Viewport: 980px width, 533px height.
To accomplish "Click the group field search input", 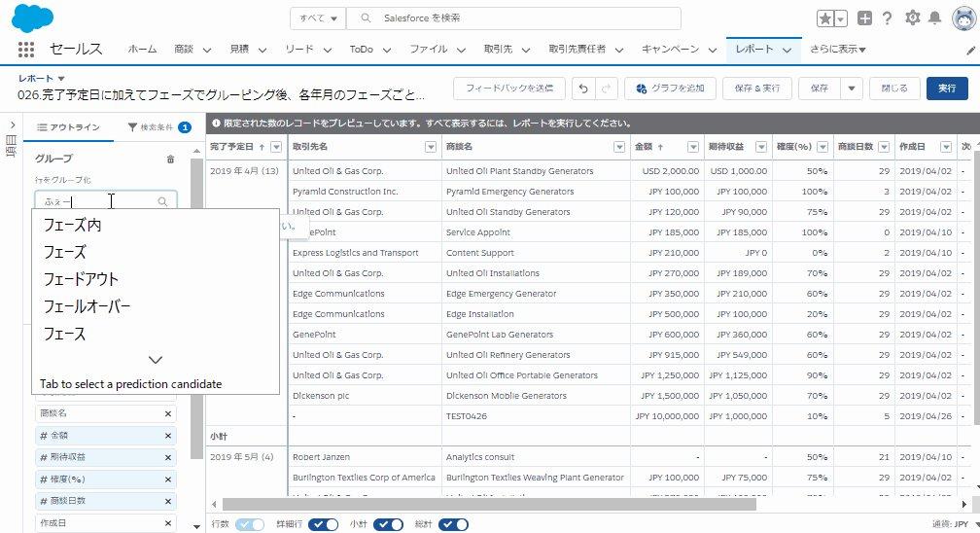I will tap(106, 201).
